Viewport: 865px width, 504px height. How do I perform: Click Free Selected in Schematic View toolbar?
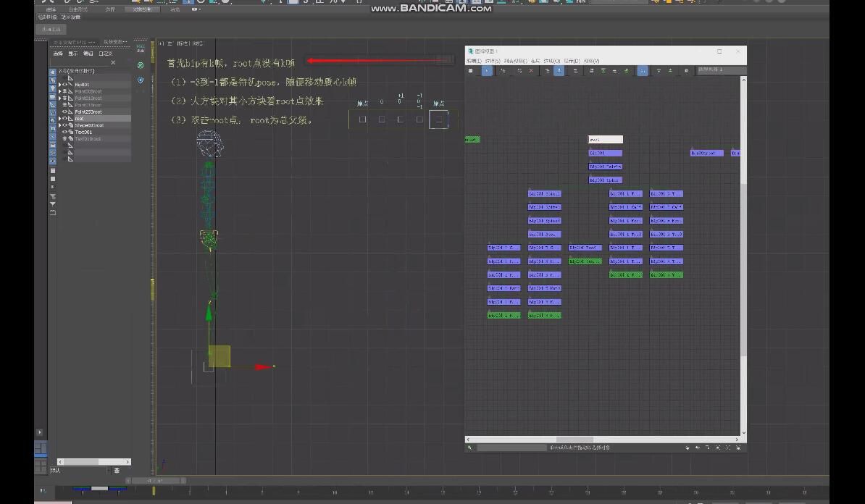pos(626,70)
